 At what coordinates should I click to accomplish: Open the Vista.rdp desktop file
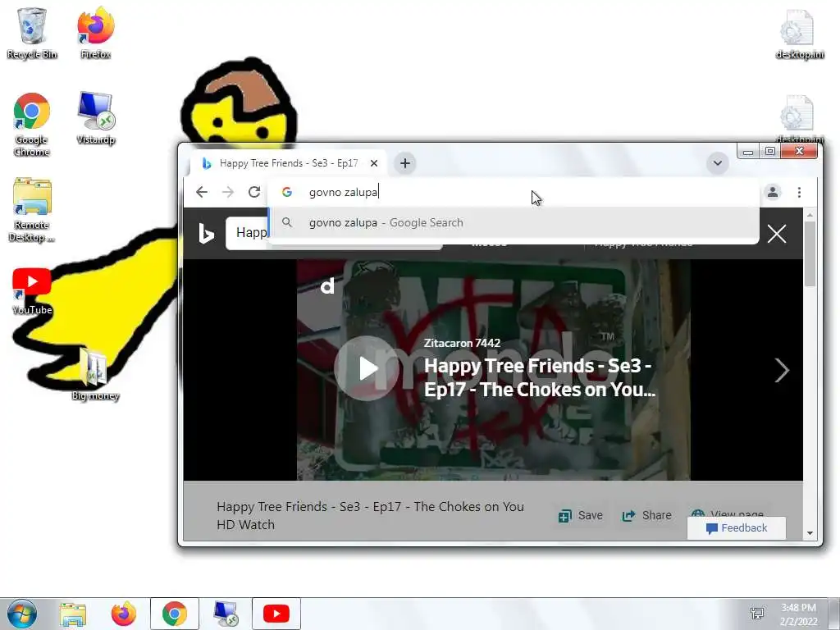pos(95,118)
